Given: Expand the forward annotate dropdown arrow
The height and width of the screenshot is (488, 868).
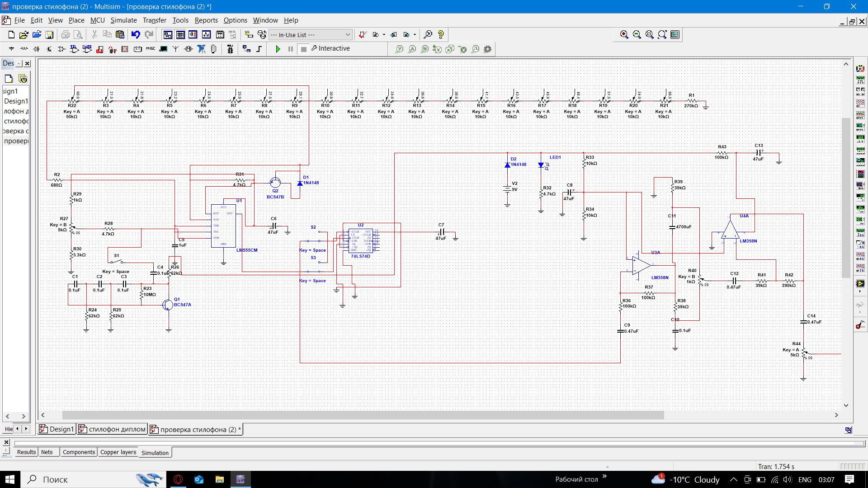Looking at the screenshot, I should [x=415, y=35].
